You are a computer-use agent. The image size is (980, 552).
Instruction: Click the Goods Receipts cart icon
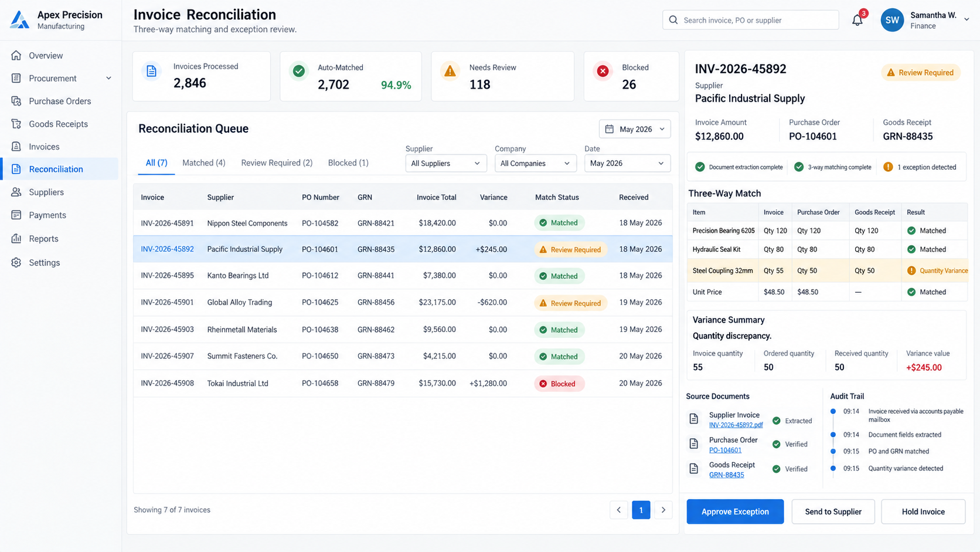(x=16, y=124)
